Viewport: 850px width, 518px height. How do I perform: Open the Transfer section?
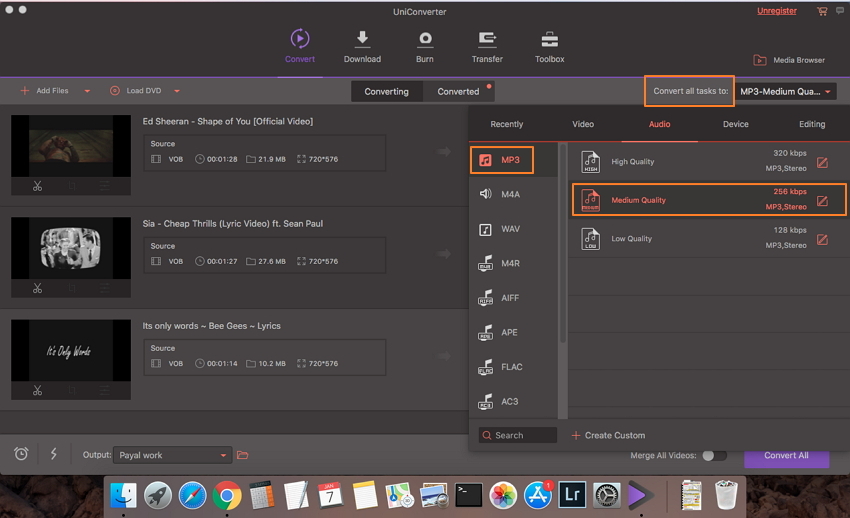[487, 47]
